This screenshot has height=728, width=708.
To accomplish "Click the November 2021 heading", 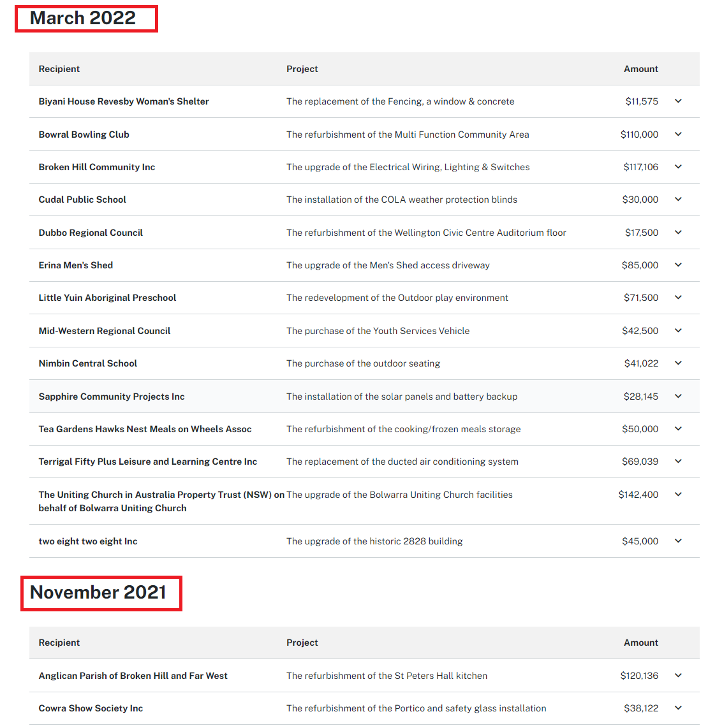I will click(98, 592).
